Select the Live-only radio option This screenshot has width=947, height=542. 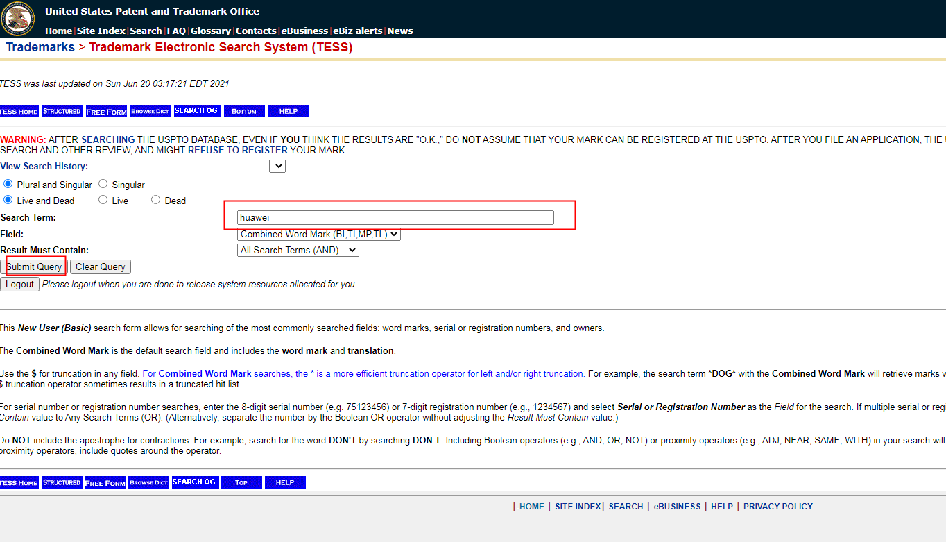click(x=103, y=199)
